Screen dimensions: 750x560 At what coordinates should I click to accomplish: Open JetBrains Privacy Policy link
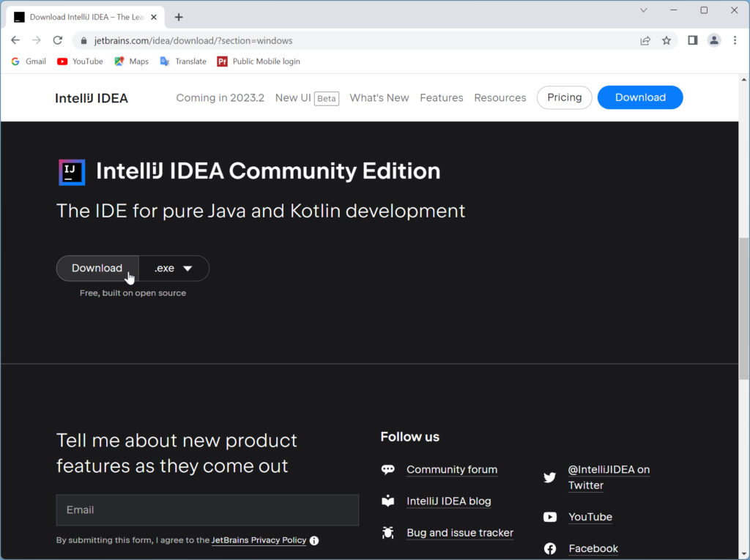tap(259, 540)
